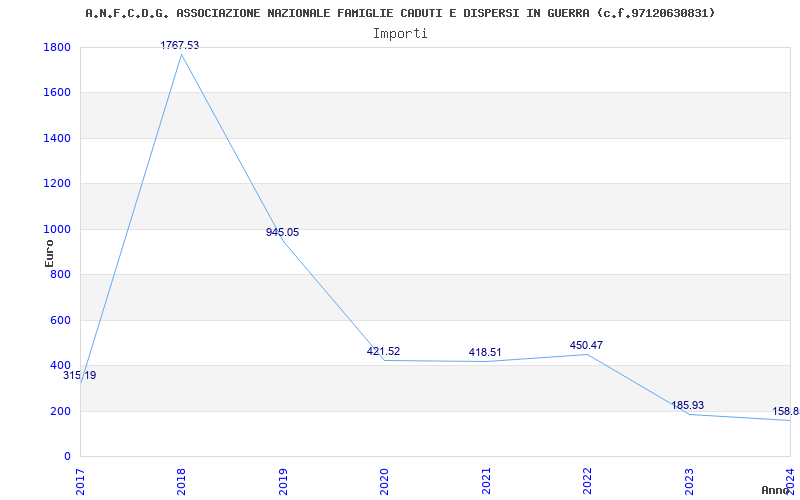Image resolution: width=800 pixels, height=500 pixels.
Task: Click the 800 y-axis tick label
Action: [60, 275]
